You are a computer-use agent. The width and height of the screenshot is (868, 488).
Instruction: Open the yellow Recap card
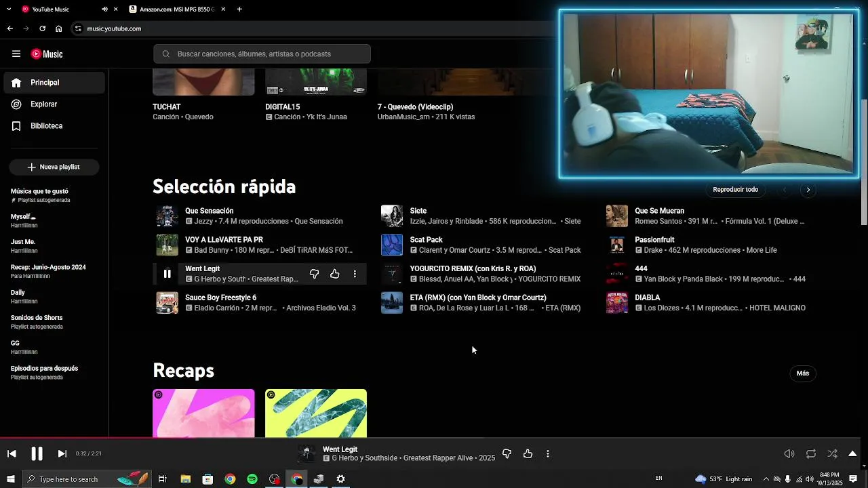coord(316,413)
